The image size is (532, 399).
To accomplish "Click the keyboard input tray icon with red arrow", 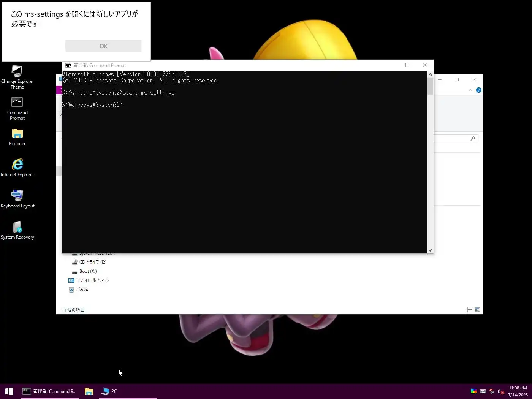I will pos(492,391).
